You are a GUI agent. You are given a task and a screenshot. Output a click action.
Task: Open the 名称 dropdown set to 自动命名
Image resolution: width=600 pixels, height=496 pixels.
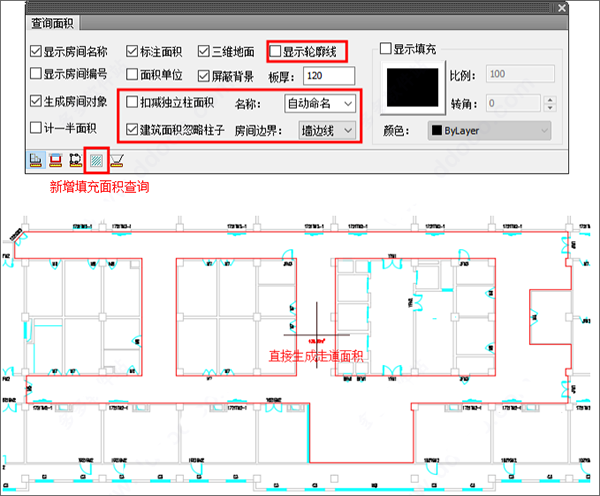(x=320, y=103)
